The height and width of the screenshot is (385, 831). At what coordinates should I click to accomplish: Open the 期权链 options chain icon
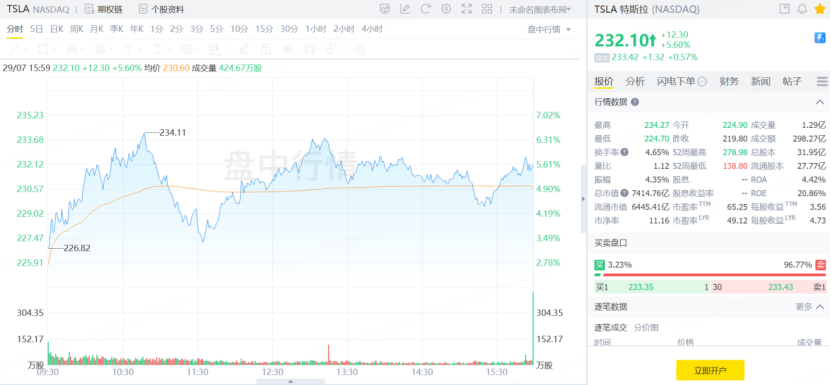click(89, 9)
